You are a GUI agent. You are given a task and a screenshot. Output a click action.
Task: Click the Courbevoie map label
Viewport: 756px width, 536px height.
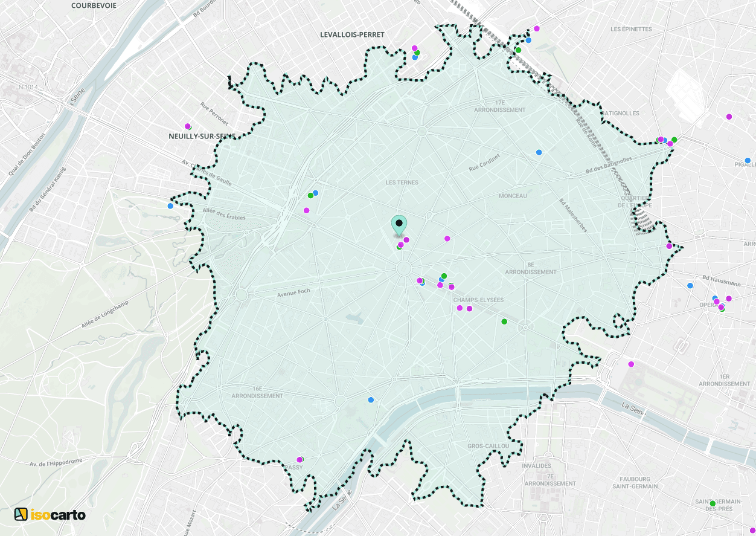click(94, 5)
